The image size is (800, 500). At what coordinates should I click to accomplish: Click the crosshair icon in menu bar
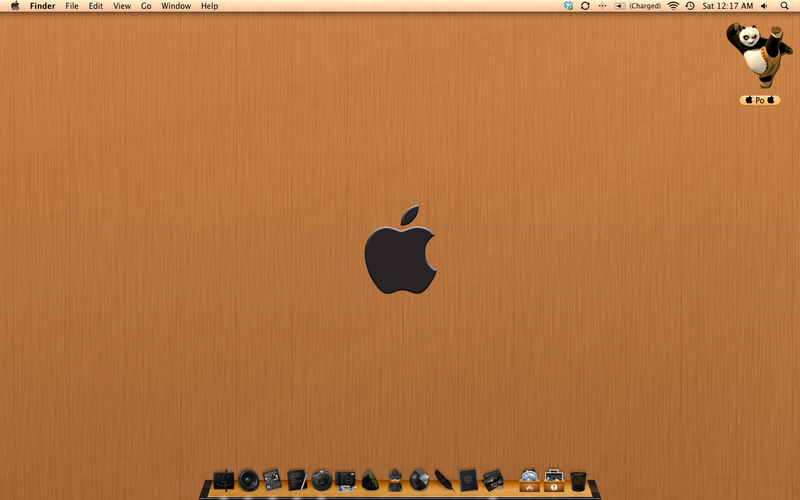click(x=602, y=6)
